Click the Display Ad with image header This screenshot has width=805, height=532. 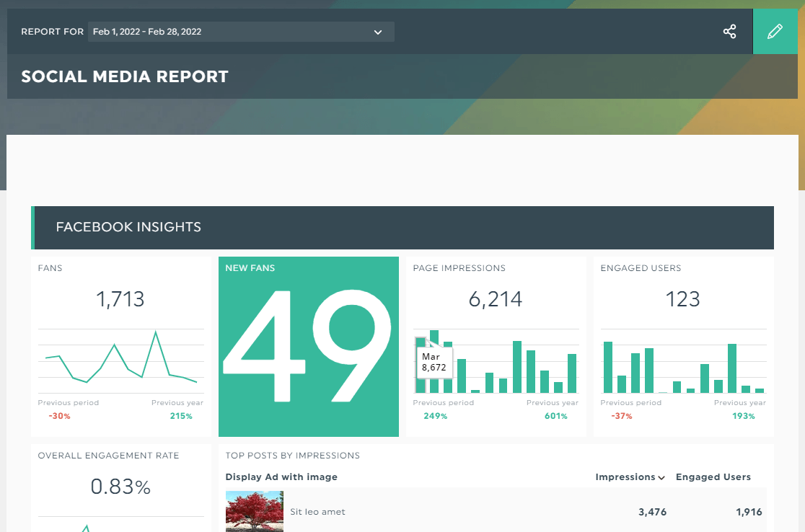281,477
